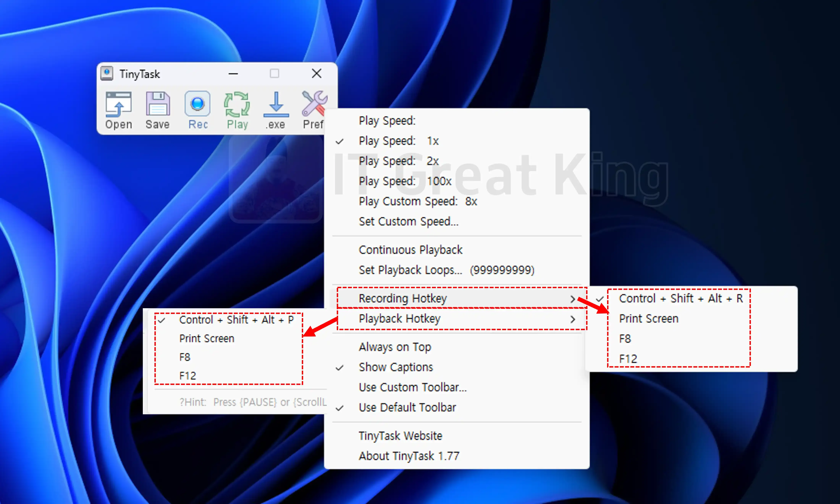Viewport: 840px width, 504px height.
Task: Expand the Recording Hotkey submenu
Action: 456,298
